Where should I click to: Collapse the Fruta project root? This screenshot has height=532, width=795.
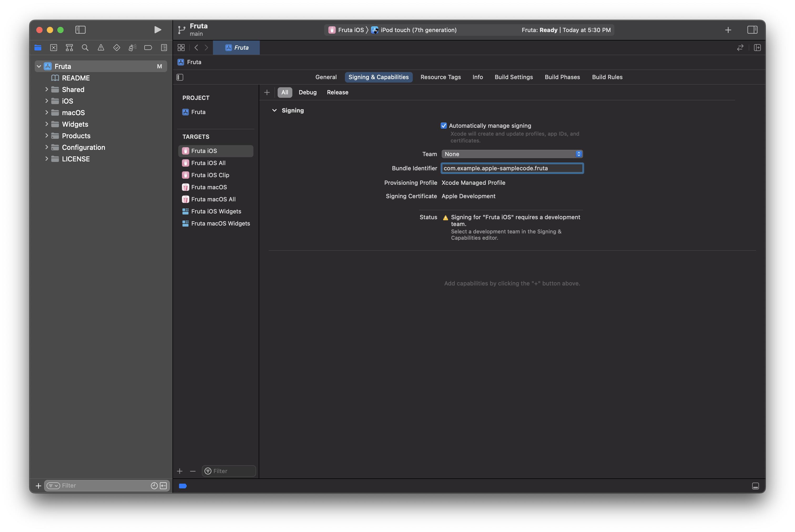[x=39, y=66]
